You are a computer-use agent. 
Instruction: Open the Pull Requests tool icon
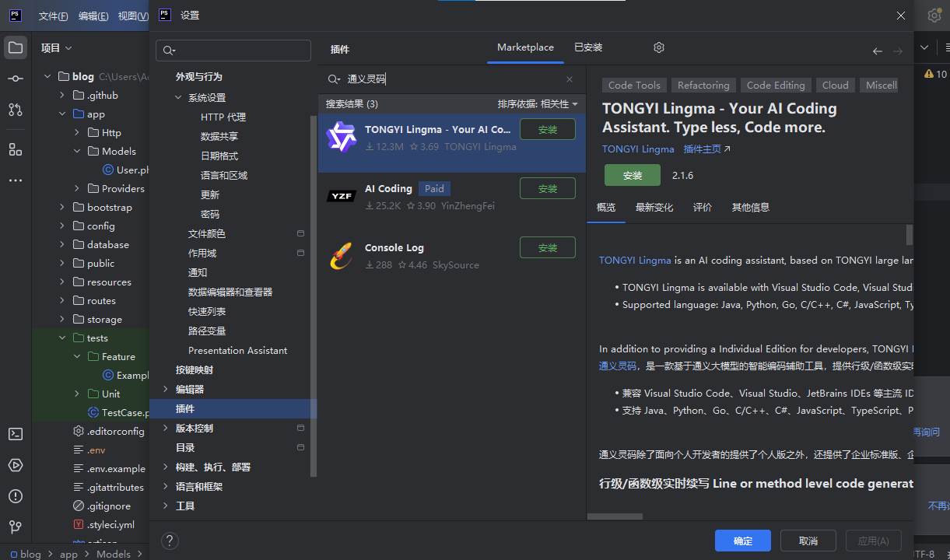16,110
